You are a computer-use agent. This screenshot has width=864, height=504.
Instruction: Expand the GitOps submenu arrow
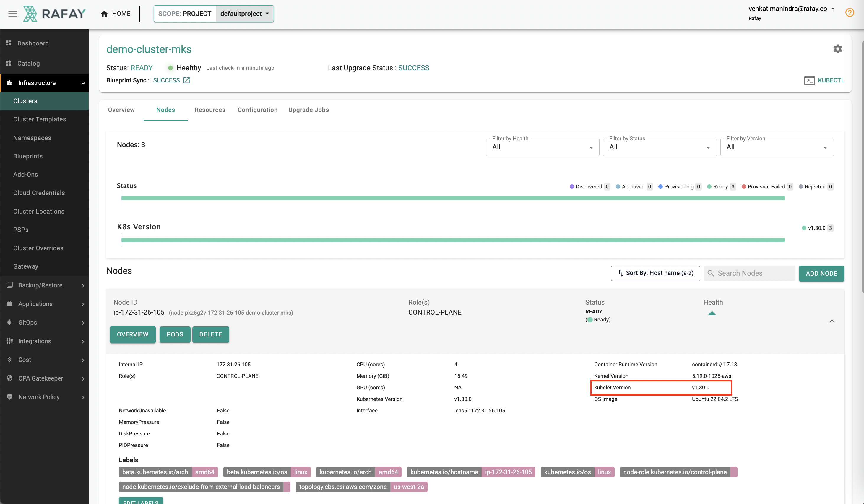(83, 323)
